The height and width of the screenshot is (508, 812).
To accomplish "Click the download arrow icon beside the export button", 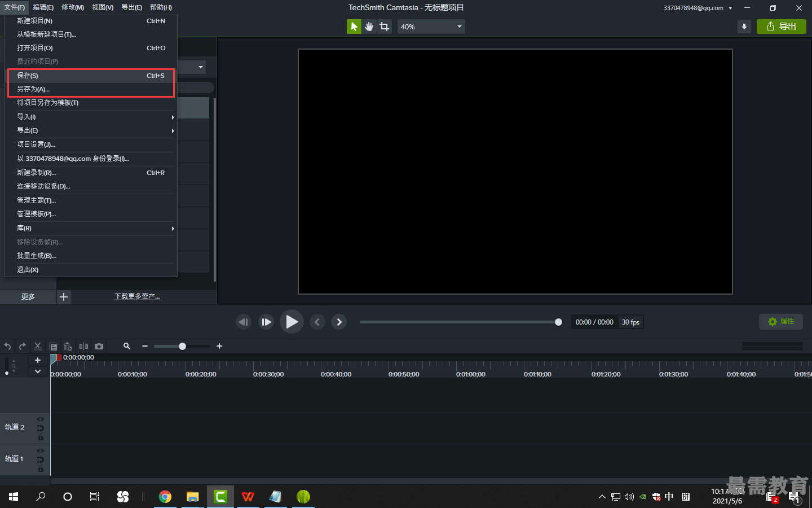I will [744, 27].
